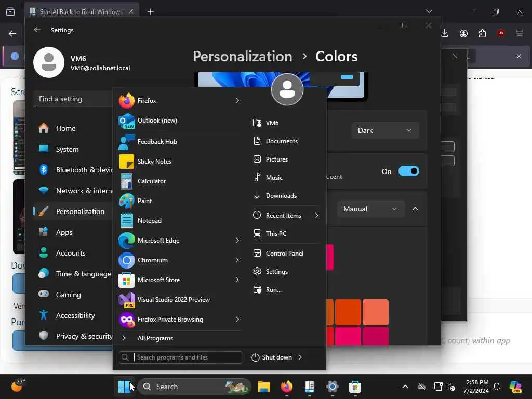Expand Chromium jump list arrow
Viewport: 532px width, 399px height.
point(237,260)
